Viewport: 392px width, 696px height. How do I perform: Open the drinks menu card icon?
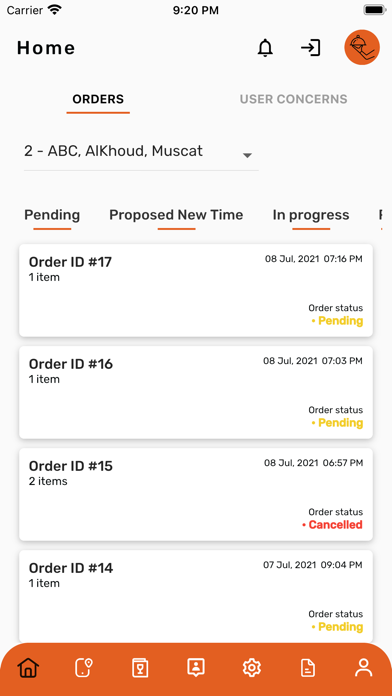click(140, 668)
